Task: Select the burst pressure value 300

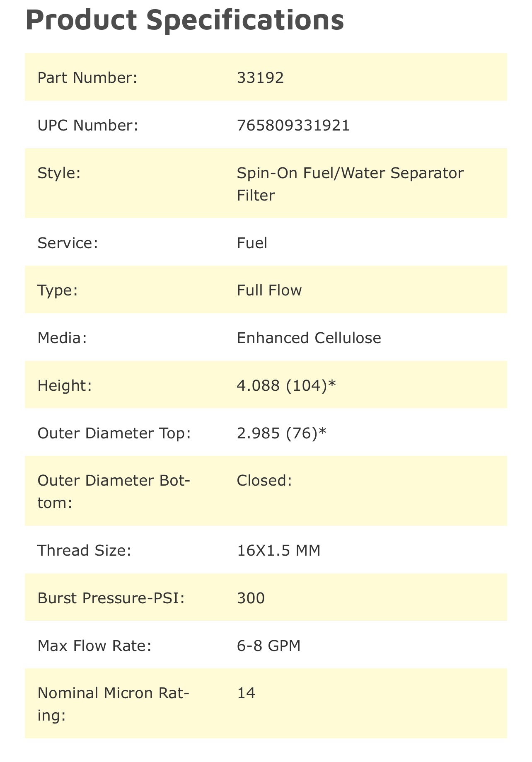Action: (251, 598)
